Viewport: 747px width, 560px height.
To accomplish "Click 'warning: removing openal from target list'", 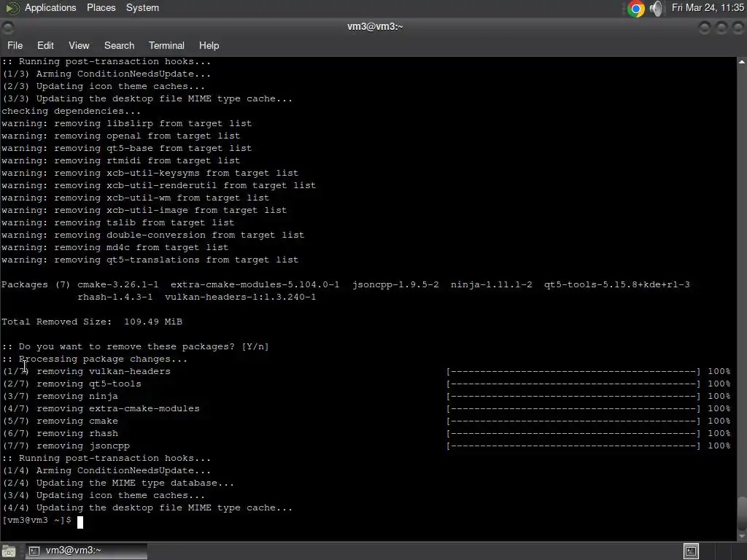I will click(120, 136).
